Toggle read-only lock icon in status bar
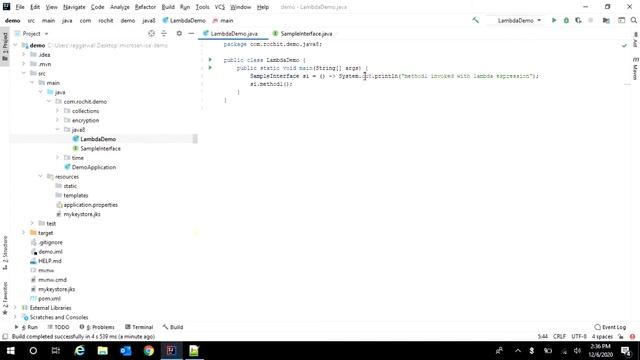640x360 pixels. 621,337
